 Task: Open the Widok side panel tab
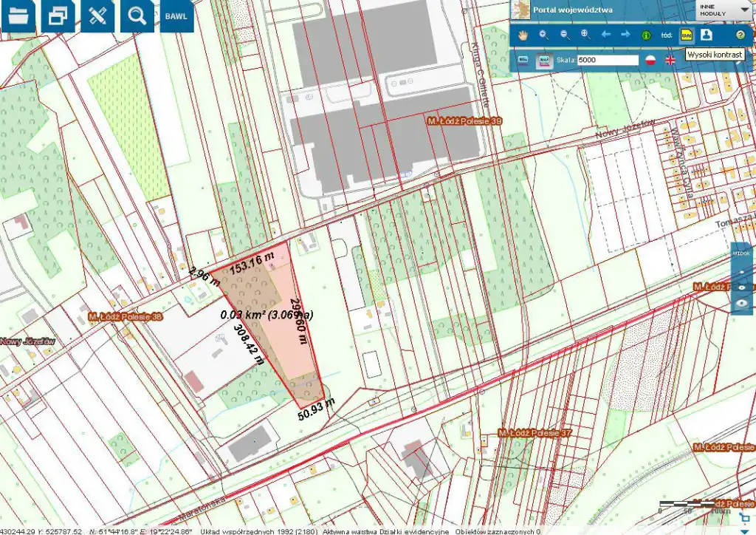[x=741, y=253]
